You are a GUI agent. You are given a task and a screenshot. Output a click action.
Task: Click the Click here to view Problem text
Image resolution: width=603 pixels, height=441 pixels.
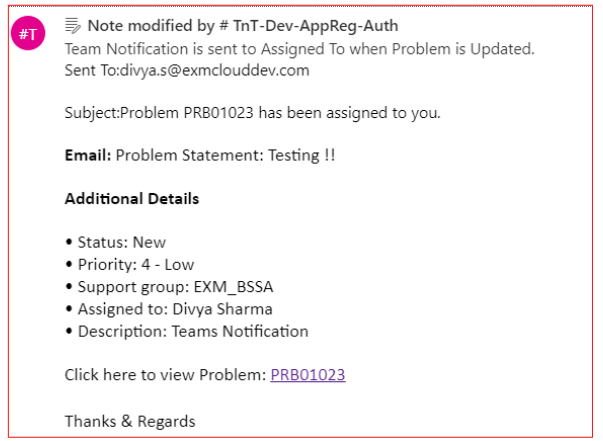click(x=165, y=374)
